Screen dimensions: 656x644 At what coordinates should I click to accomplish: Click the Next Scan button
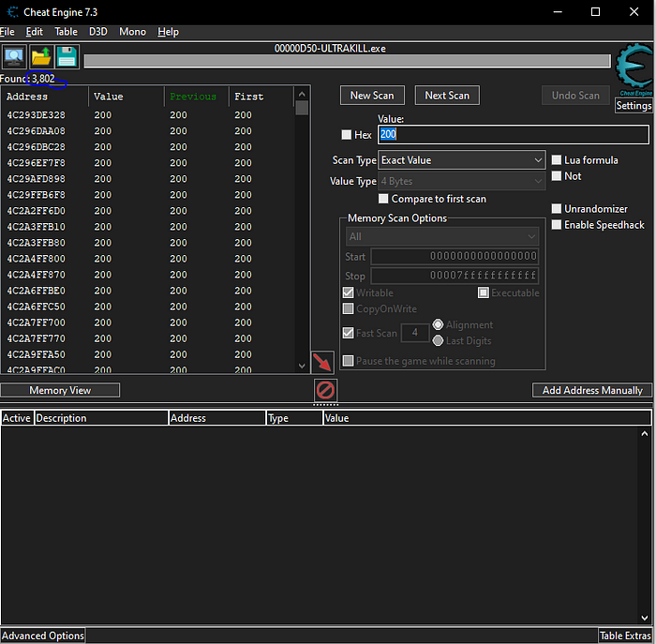point(447,96)
